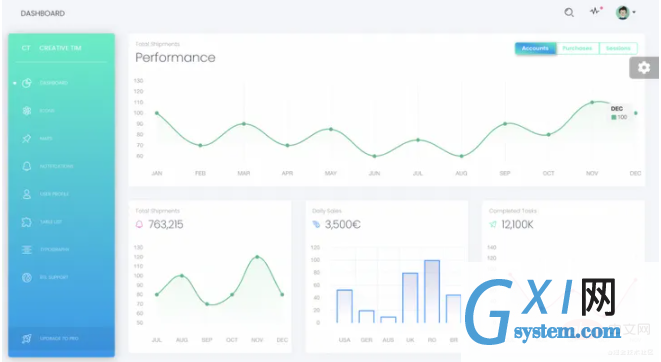Click the Creative Tim brand link
Screen dimensions: 661x362
coord(60,48)
